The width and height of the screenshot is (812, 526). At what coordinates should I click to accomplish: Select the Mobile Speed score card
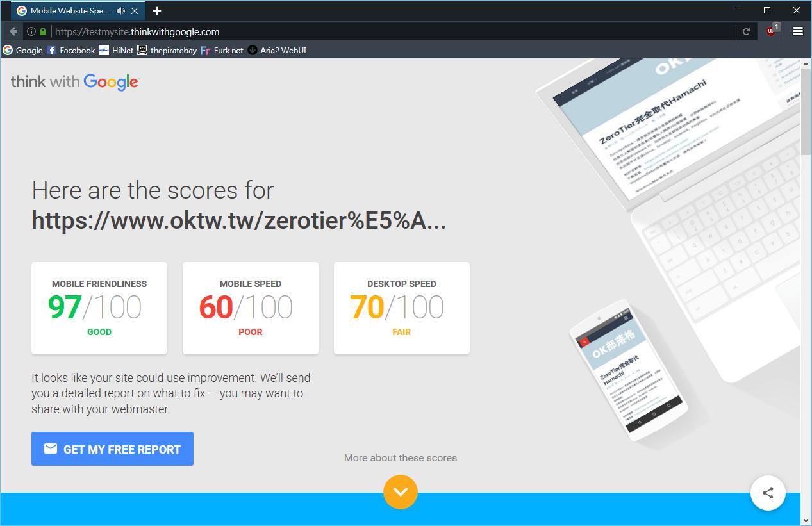[x=251, y=308]
